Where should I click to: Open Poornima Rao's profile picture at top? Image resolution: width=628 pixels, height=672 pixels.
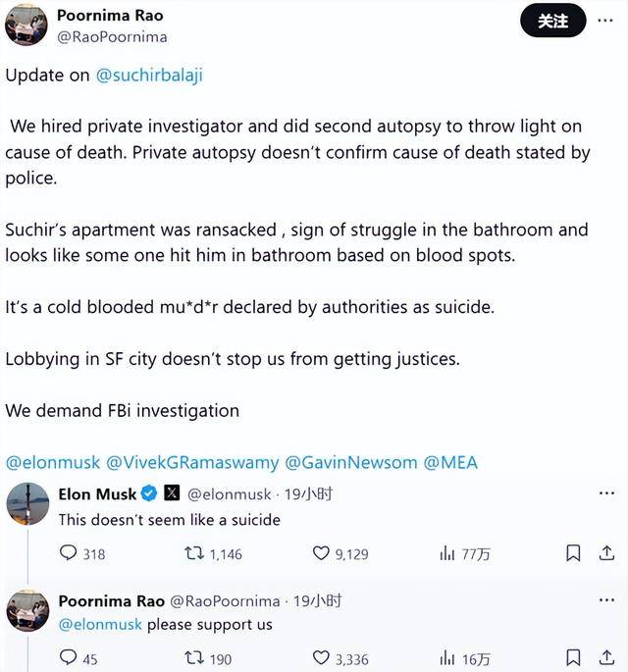tap(26, 26)
